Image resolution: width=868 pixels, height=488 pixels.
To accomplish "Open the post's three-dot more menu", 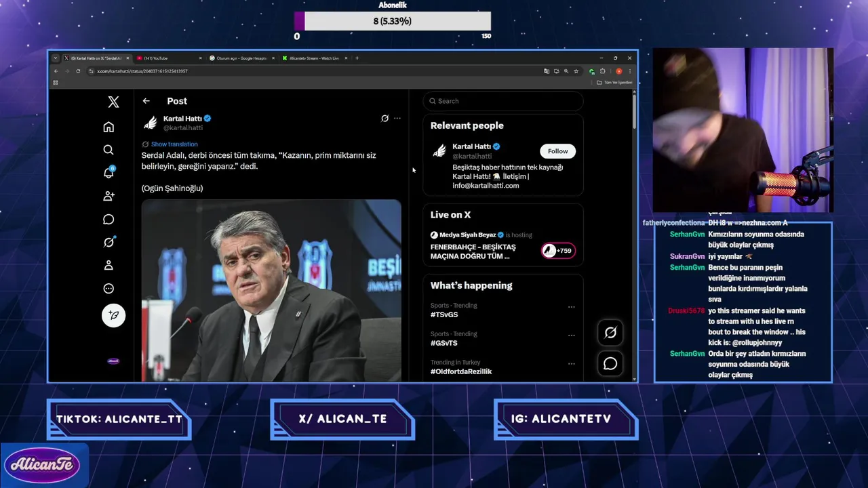I will pos(397,118).
